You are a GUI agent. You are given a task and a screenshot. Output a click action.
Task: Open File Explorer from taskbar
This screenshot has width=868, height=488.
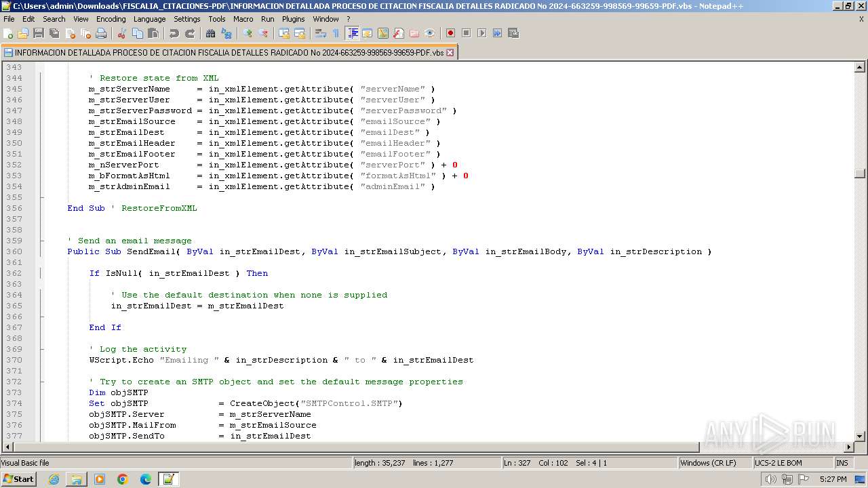pyautogui.click(x=77, y=479)
